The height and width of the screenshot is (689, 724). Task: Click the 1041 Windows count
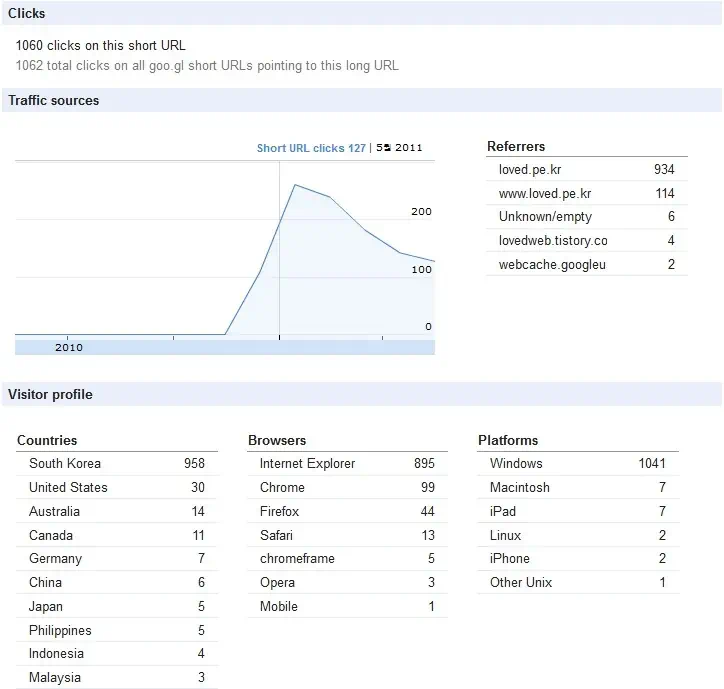(652, 464)
